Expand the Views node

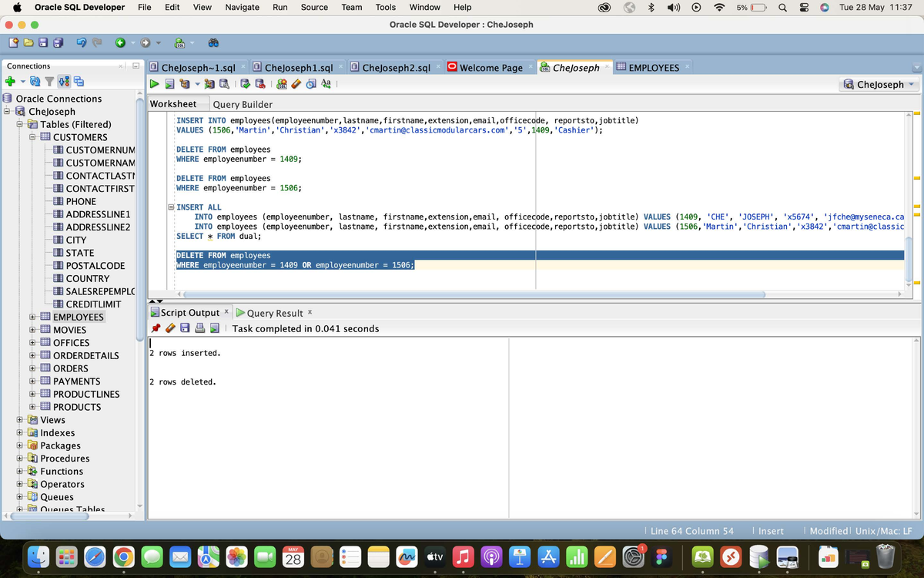click(20, 419)
